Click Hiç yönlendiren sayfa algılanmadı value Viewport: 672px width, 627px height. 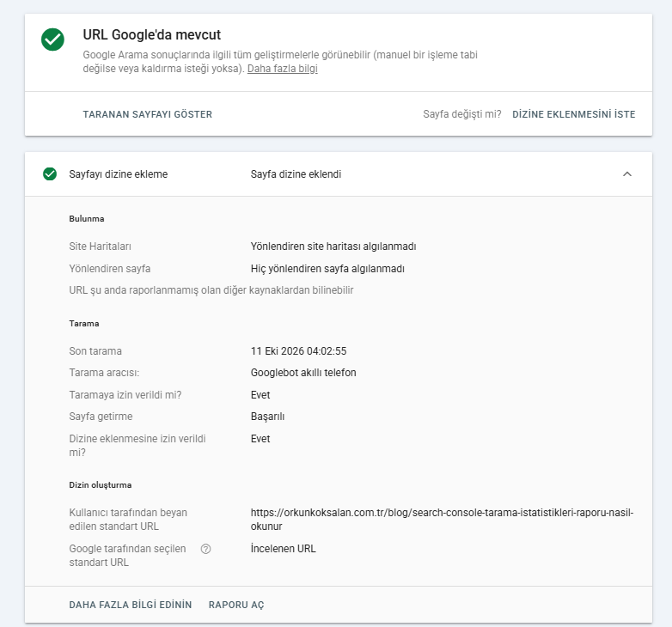[x=327, y=269]
